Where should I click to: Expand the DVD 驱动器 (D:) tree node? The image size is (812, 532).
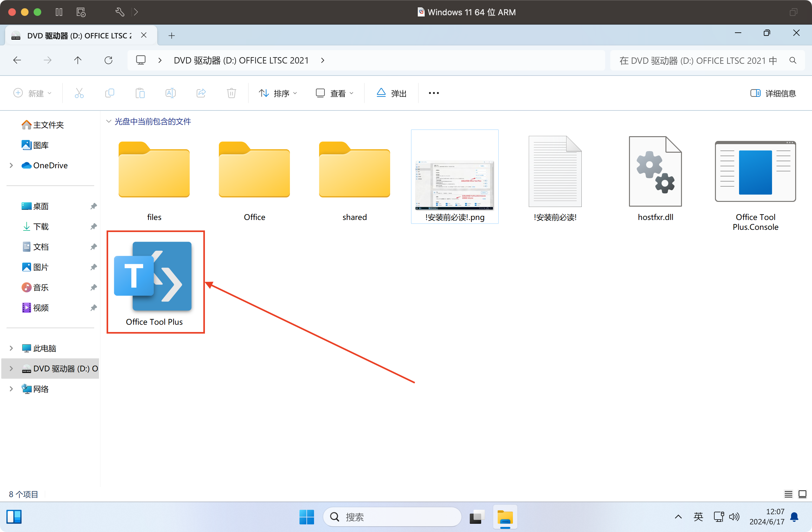(x=11, y=369)
